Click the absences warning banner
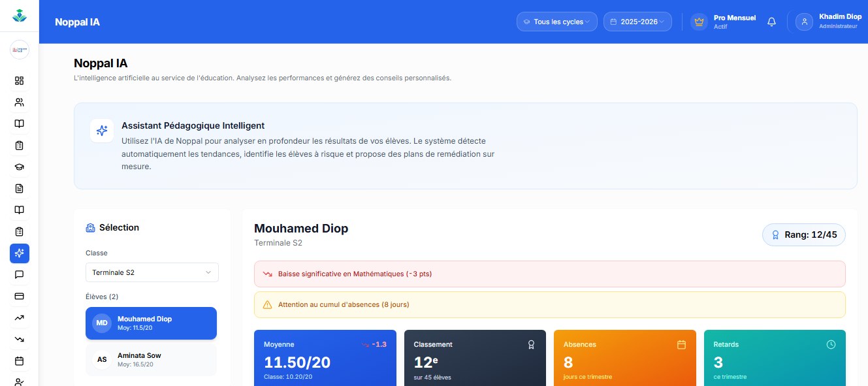This screenshot has height=386, width=868. [549, 304]
